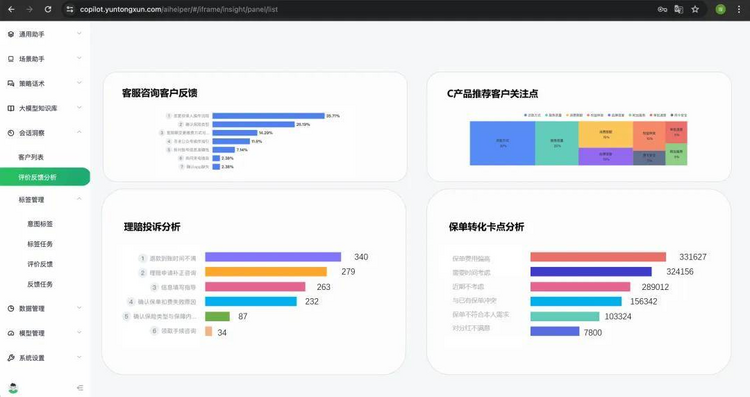Image resolution: width=750 pixels, height=397 pixels.
Task: Click the 场景助手 sidebar icon
Action: [11, 59]
